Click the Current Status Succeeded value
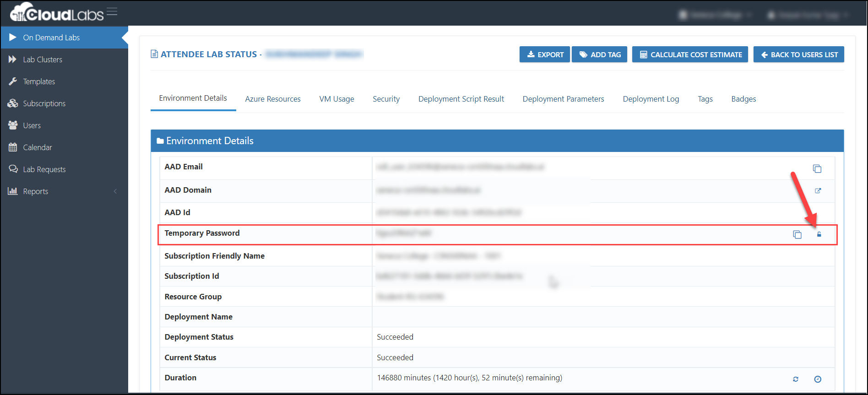The height and width of the screenshot is (395, 868). (395, 357)
